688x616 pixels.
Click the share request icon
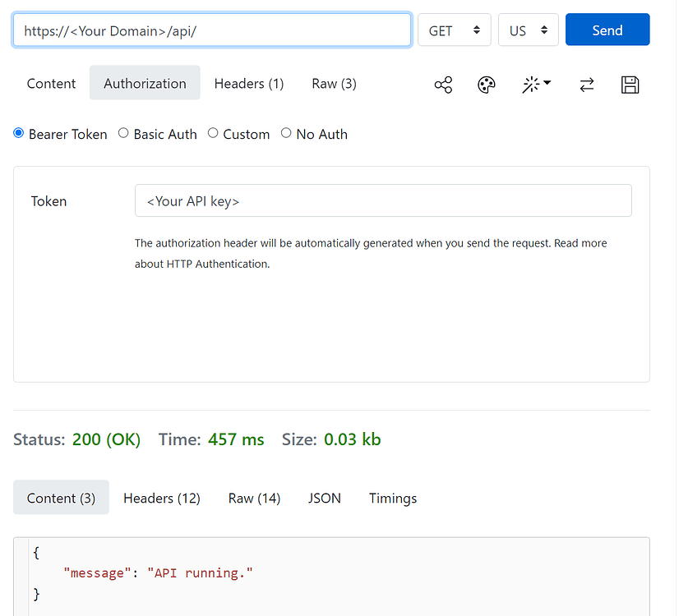click(x=443, y=85)
